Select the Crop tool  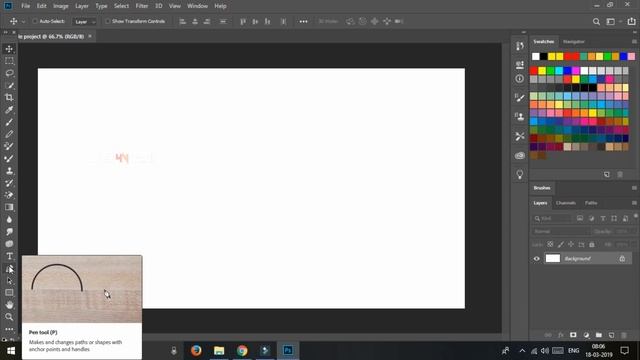9,97
